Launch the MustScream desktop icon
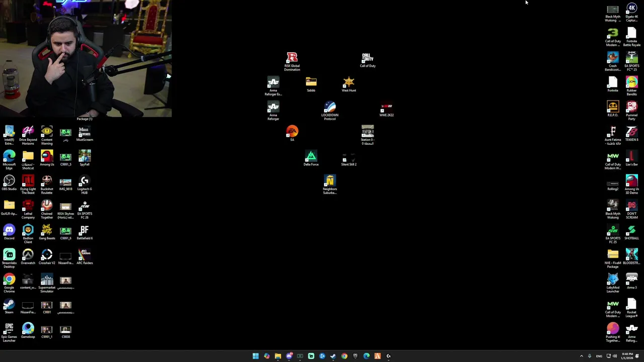This screenshot has height=362, width=644. click(x=85, y=134)
